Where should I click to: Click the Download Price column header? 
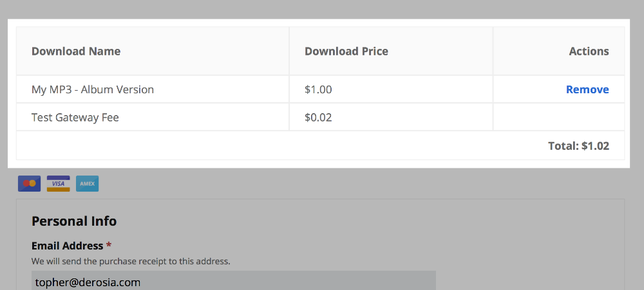tap(346, 51)
